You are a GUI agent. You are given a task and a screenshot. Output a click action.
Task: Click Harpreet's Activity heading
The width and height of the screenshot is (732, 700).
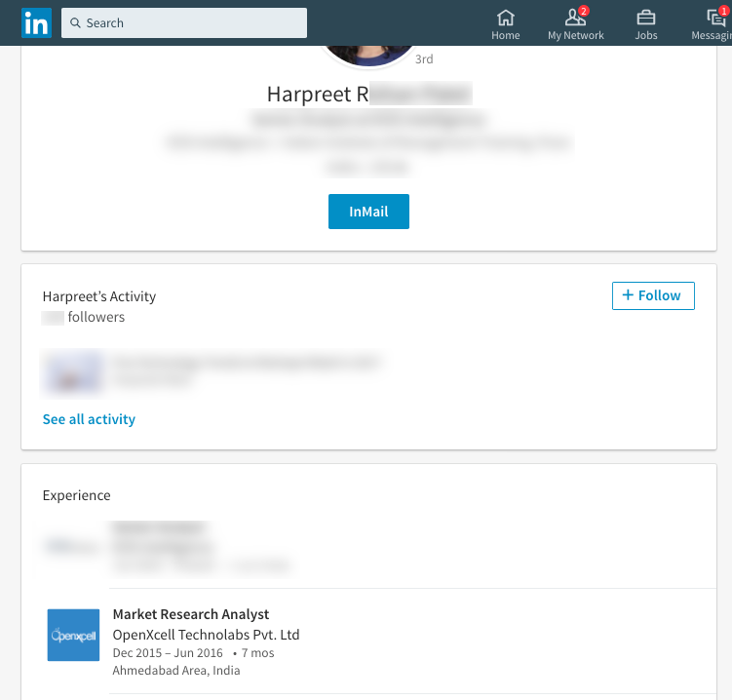99,296
